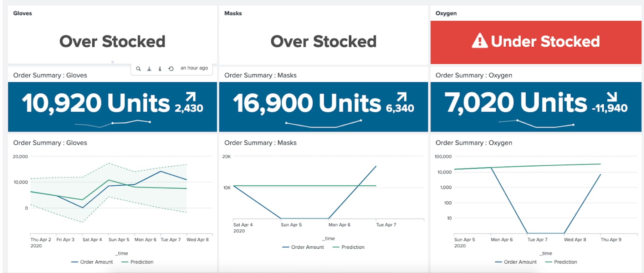
Task: Click the 100,000 y-axis label on Oxygen chart
Action: coord(443,156)
